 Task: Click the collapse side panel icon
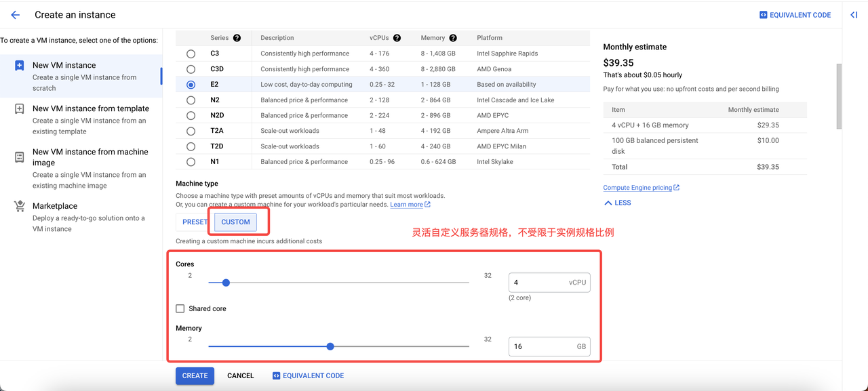click(x=854, y=15)
